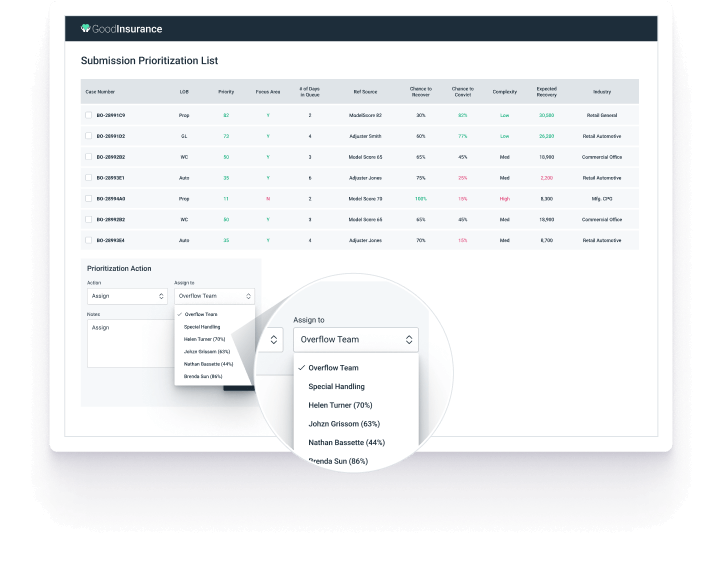722x561 pixels.
Task: Click the Industry column header
Action: (601, 91)
